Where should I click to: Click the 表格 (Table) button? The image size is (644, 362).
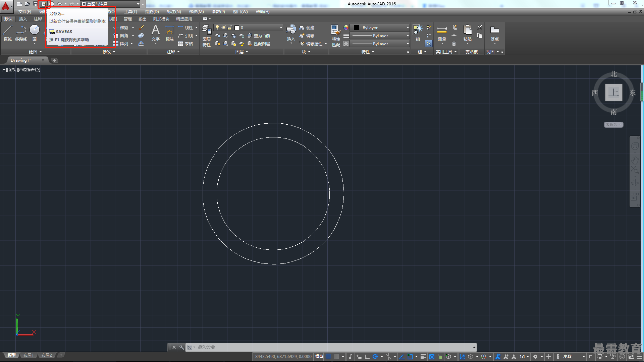click(185, 44)
